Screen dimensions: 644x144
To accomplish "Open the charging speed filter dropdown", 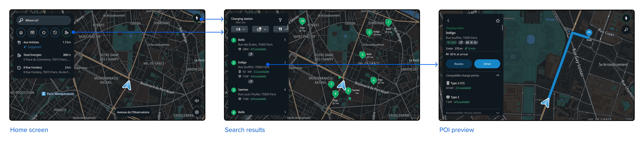I will (x=239, y=29).
